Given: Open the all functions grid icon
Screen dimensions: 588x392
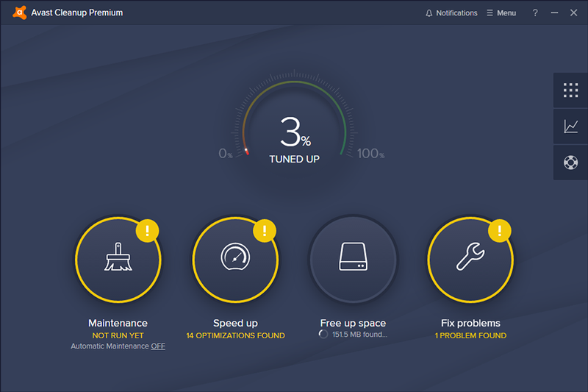Looking at the screenshot, I should [571, 90].
